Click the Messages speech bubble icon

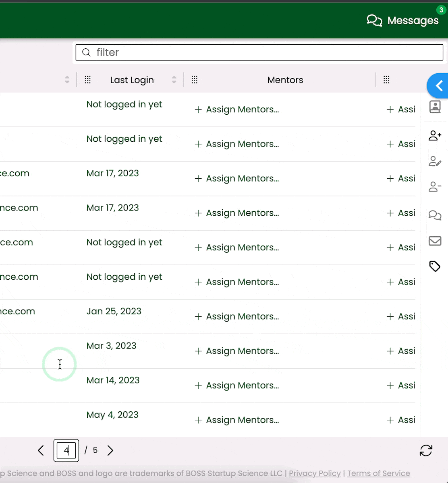pos(374,21)
